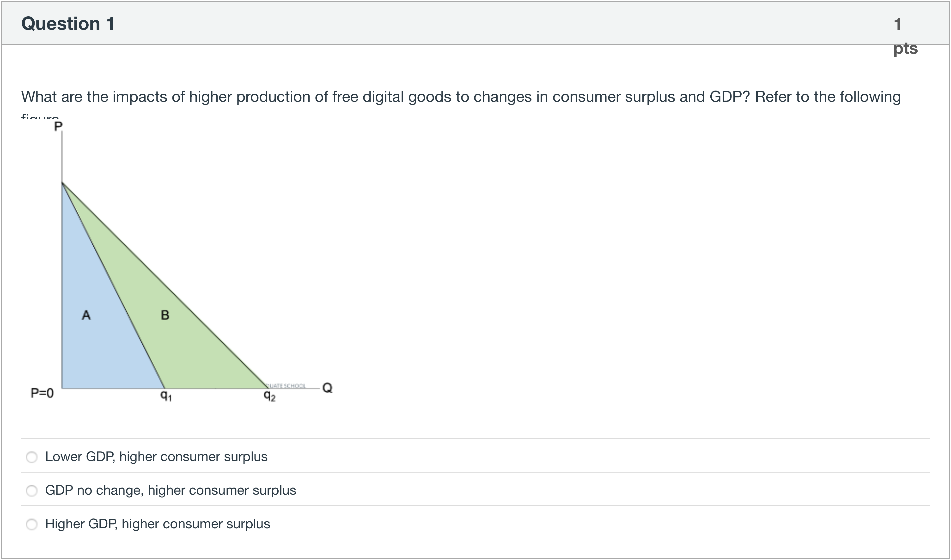Click the P label at the vertical axis top
The image size is (951, 560).
(58, 126)
